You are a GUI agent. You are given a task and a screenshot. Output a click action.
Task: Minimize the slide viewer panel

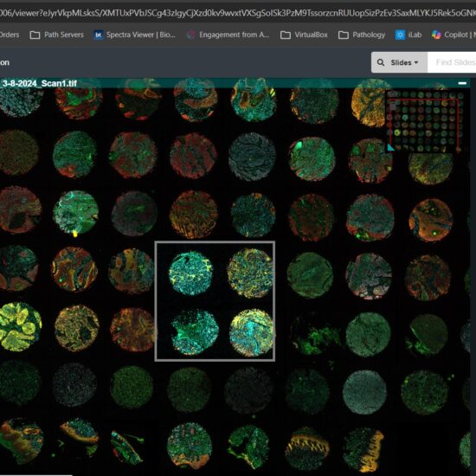click(x=462, y=83)
